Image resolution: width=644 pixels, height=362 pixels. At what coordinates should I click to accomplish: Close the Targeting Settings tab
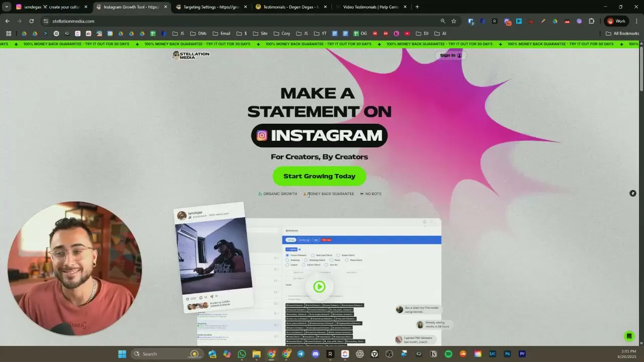(x=246, y=7)
